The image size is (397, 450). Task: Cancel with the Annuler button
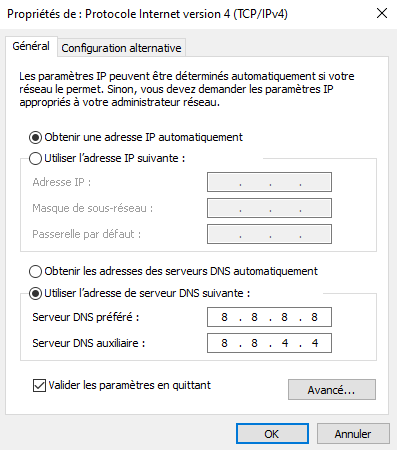click(353, 434)
